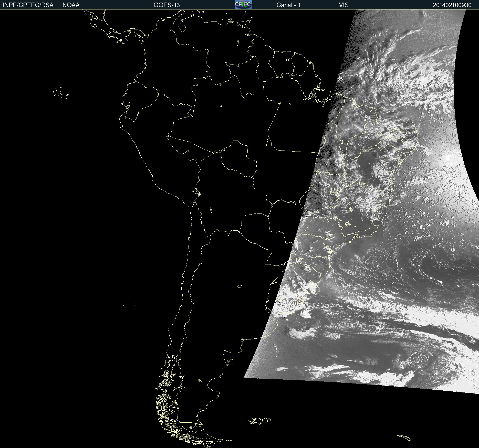Viewport: 479px width, 448px height.
Task: Select the Canal - 1 label
Action: point(288,5)
